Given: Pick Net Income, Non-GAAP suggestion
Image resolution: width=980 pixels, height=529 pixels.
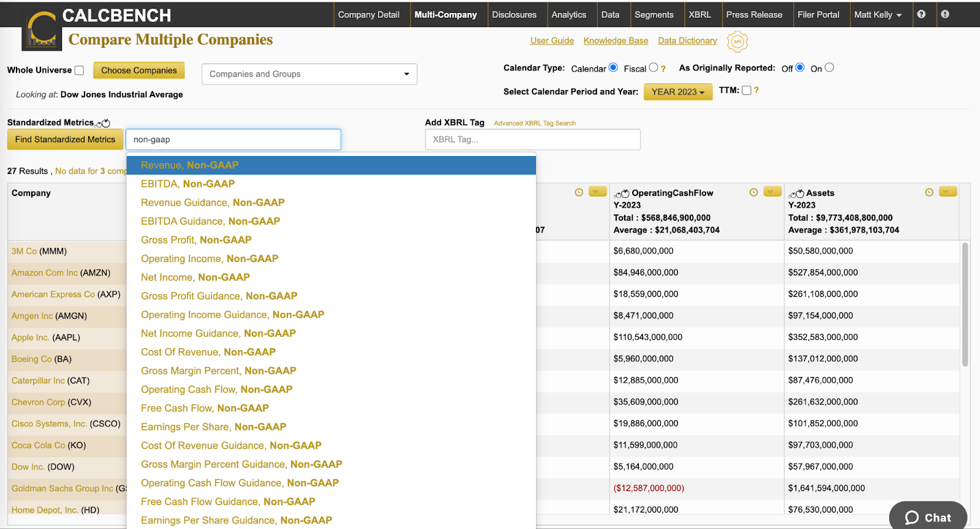Looking at the screenshot, I should coord(331,277).
